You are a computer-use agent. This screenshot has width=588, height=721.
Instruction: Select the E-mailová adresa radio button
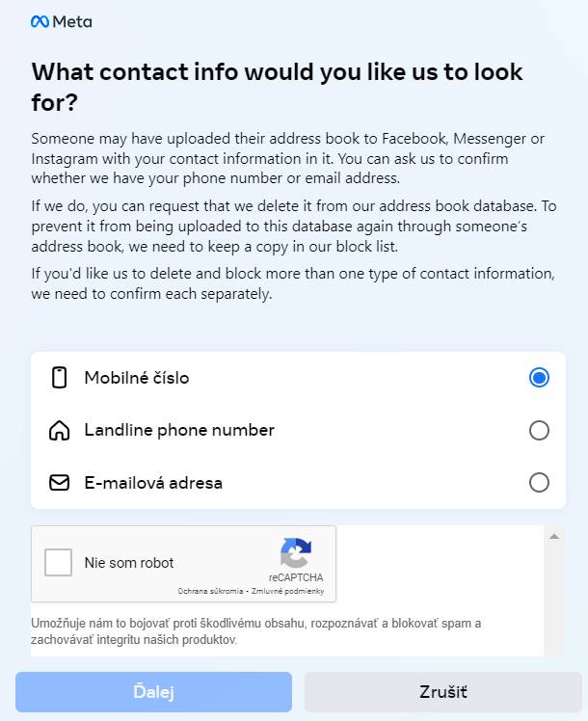pyautogui.click(x=539, y=483)
